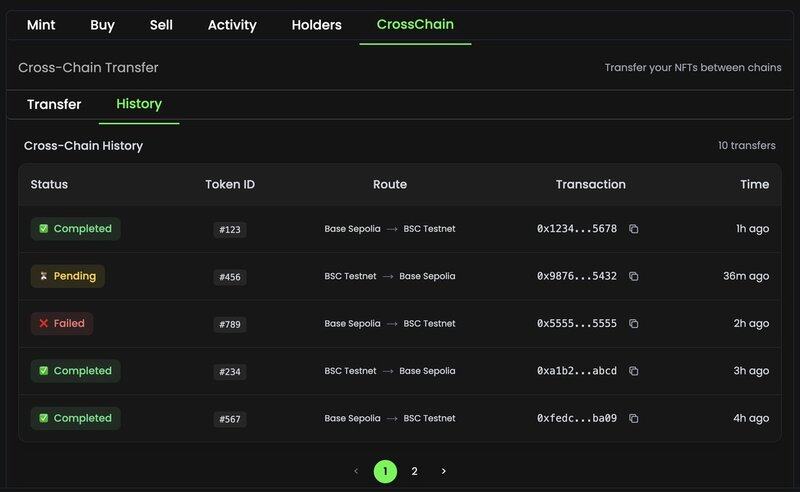
Task: Click the '3h ago' time entry
Action: click(751, 371)
